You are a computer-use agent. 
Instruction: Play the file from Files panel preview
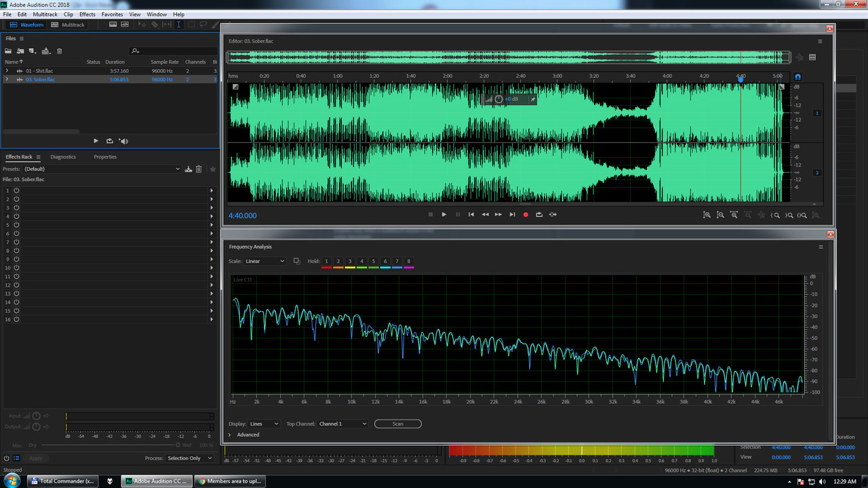[96, 141]
